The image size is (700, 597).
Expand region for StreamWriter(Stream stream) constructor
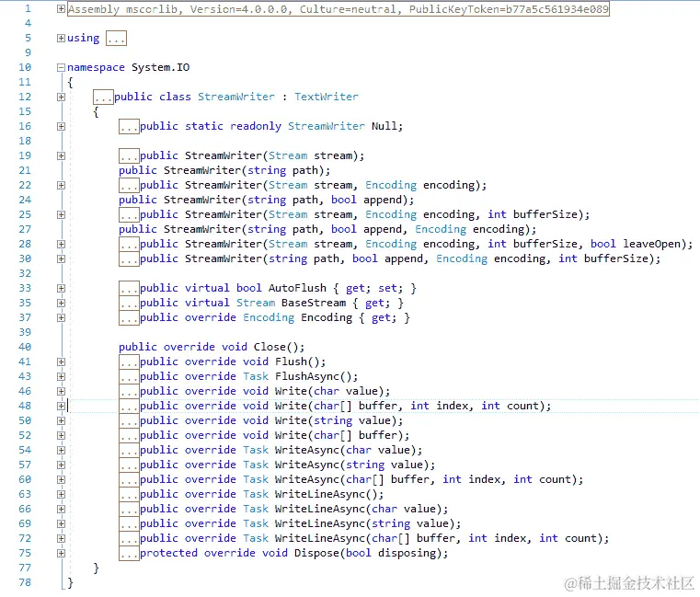(61, 156)
